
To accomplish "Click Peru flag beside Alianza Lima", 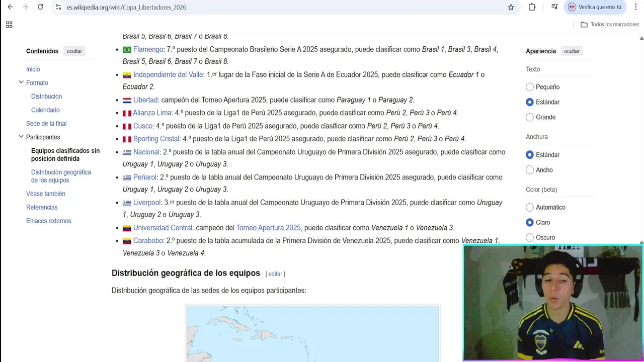I will pyautogui.click(x=127, y=114).
